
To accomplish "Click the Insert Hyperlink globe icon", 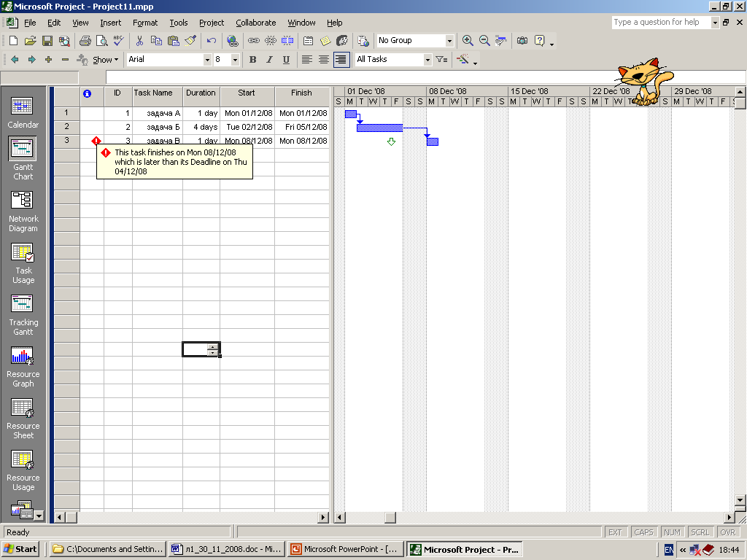I will click(x=233, y=41).
